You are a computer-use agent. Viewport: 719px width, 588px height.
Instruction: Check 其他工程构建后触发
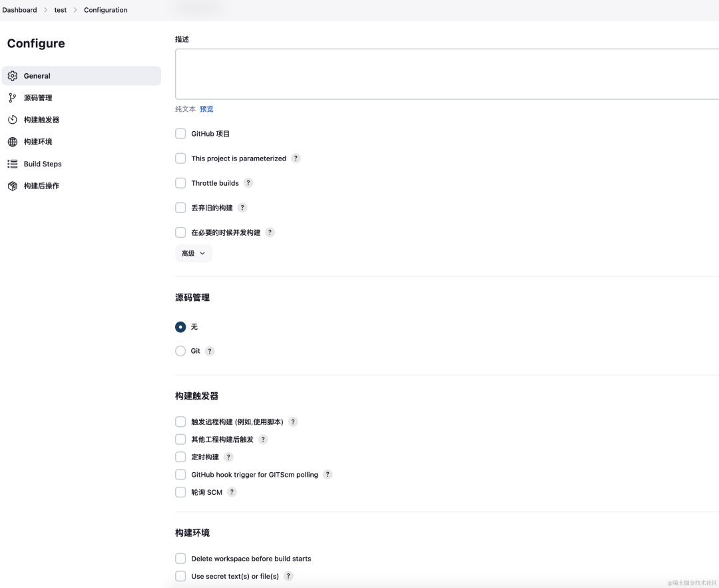click(x=180, y=440)
